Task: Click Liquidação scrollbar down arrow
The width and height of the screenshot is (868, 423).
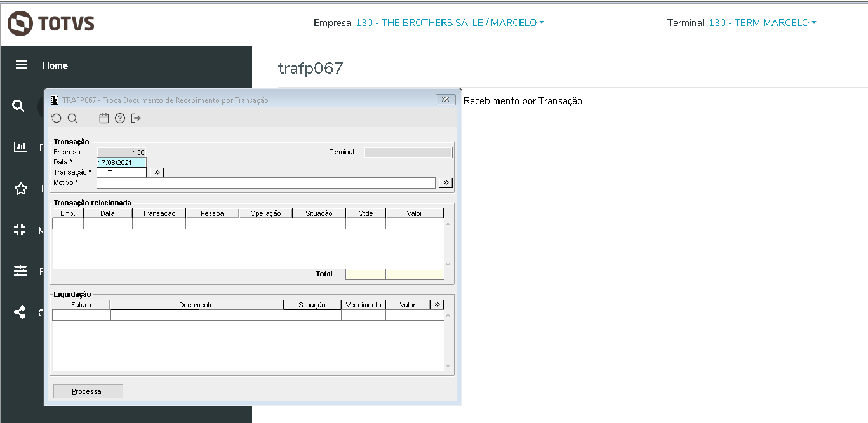Action: point(448,366)
